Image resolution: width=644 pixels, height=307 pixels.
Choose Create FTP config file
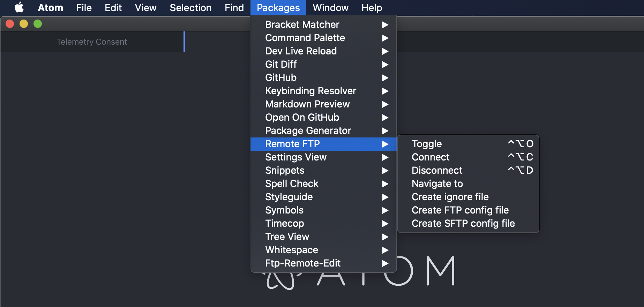click(468, 210)
